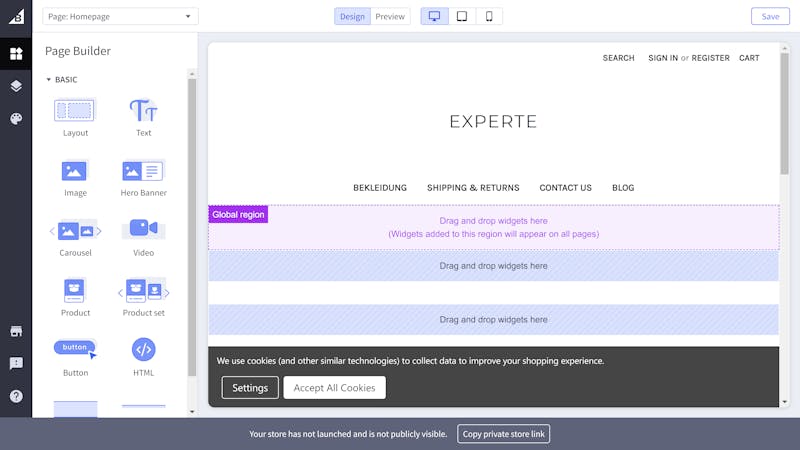This screenshot has height=450, width=800.
Task: Open BLOG menu item
Action: point(623,188)
